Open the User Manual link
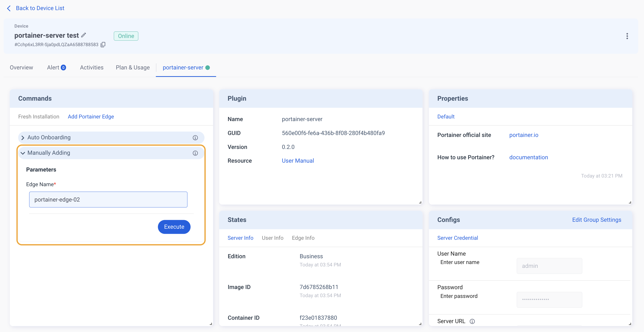 [x=298, y=161]
